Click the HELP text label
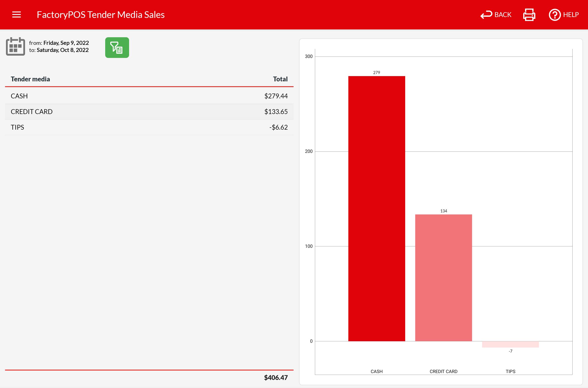Screen dimensions: 588x388 [571, 15]
